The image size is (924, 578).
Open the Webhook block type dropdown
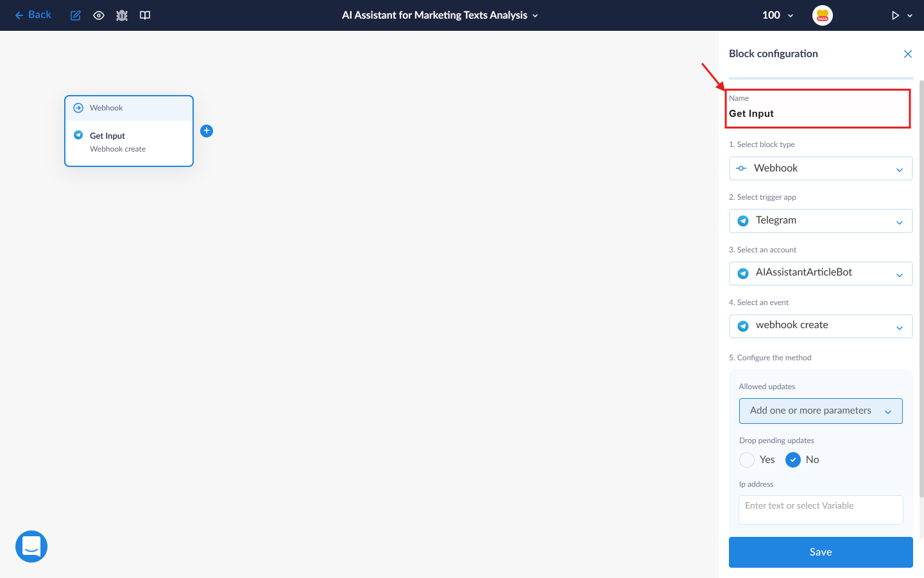click(x=821, y=168)
